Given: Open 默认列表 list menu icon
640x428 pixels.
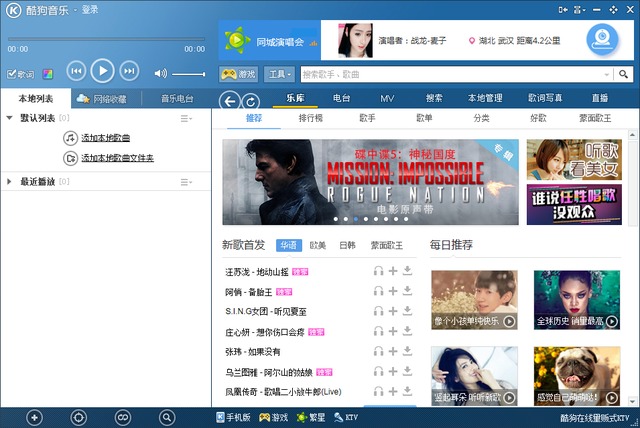Looking at the screenshot, I should (x=186, y=118).
